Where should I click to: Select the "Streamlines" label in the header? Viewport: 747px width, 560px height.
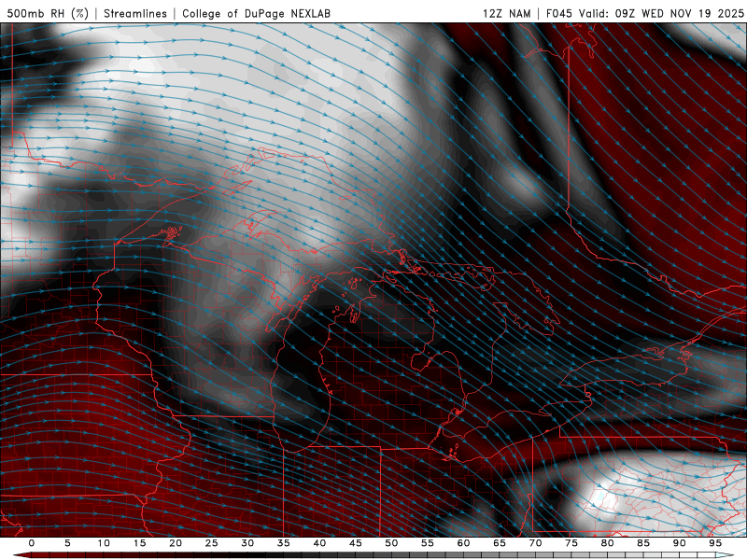tap(135, 13)
